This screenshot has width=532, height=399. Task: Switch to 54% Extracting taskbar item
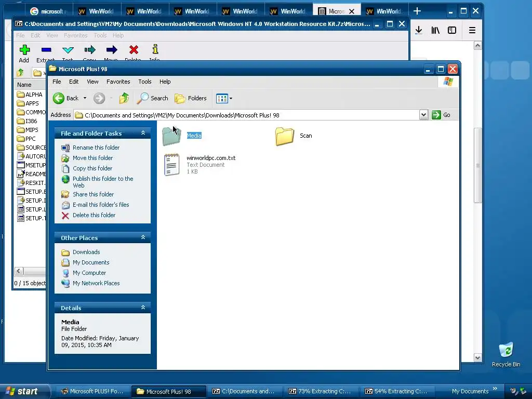pos(395,391)
